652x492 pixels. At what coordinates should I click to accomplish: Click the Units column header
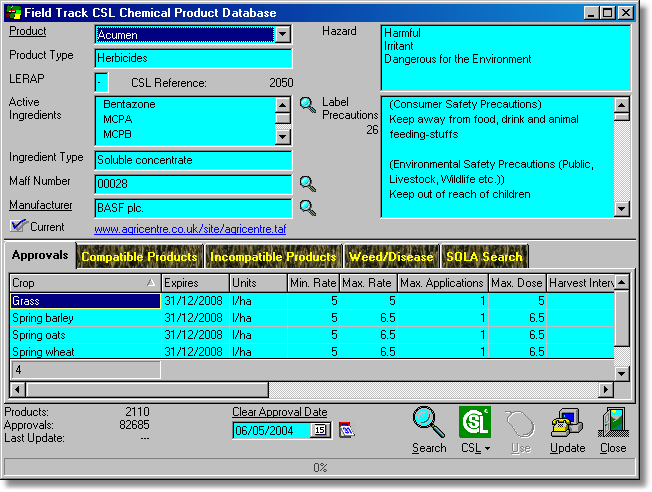[258, 283]
